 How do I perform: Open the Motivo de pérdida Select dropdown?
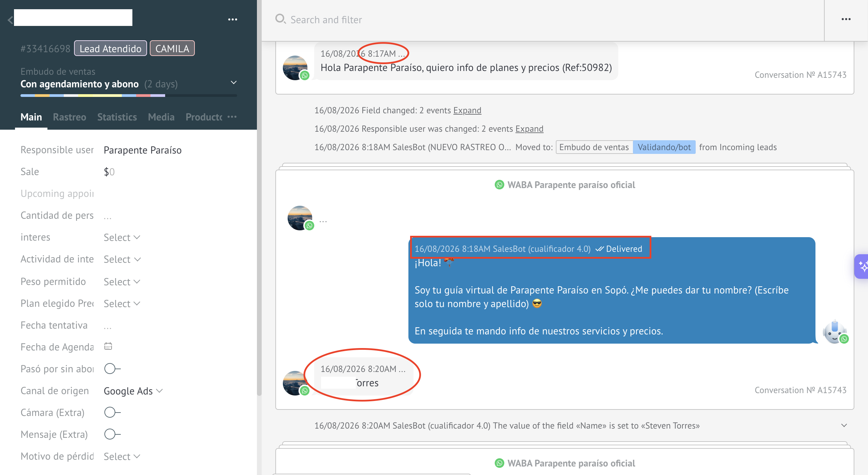coord(122,457)
